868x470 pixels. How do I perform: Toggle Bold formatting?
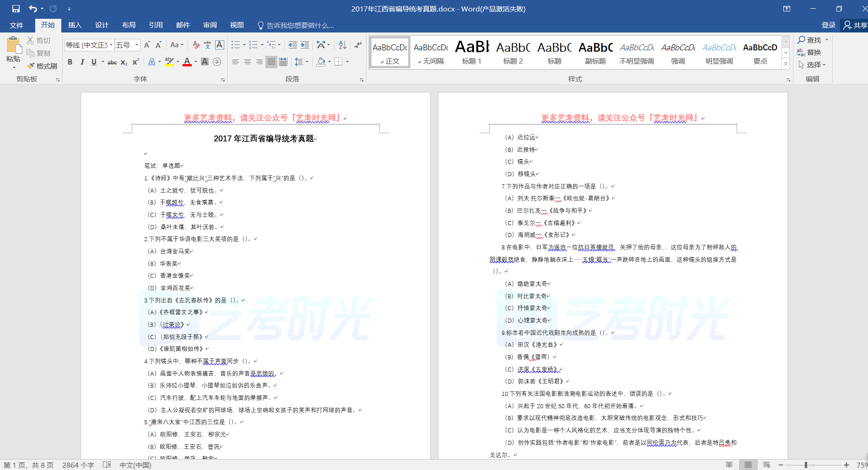(x=70, y=62)
